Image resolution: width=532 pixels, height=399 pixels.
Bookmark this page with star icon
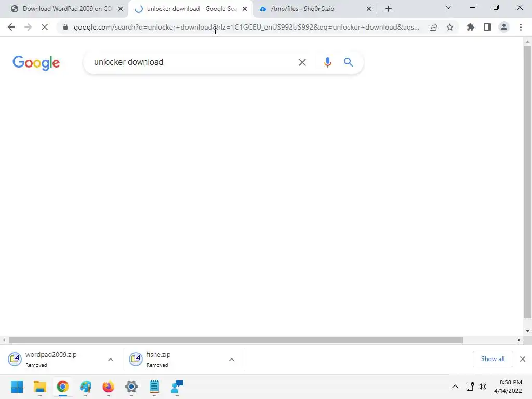coord(450,27)
